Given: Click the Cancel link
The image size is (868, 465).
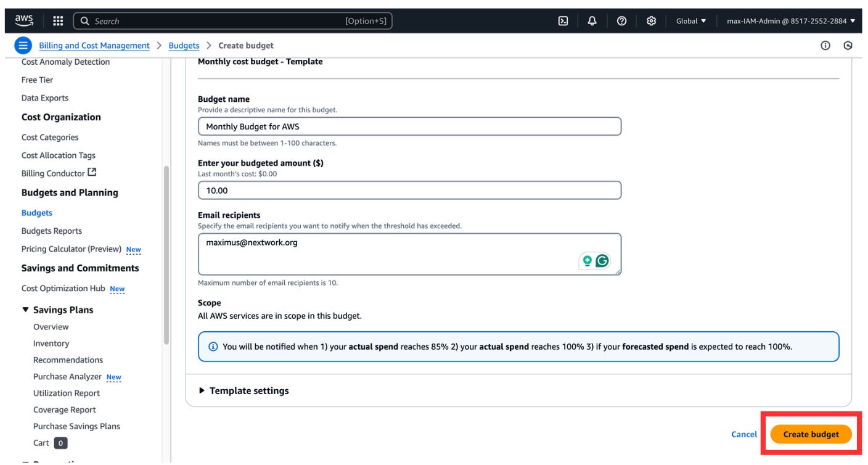Looking at the screenshot, I should click(744, 434).
